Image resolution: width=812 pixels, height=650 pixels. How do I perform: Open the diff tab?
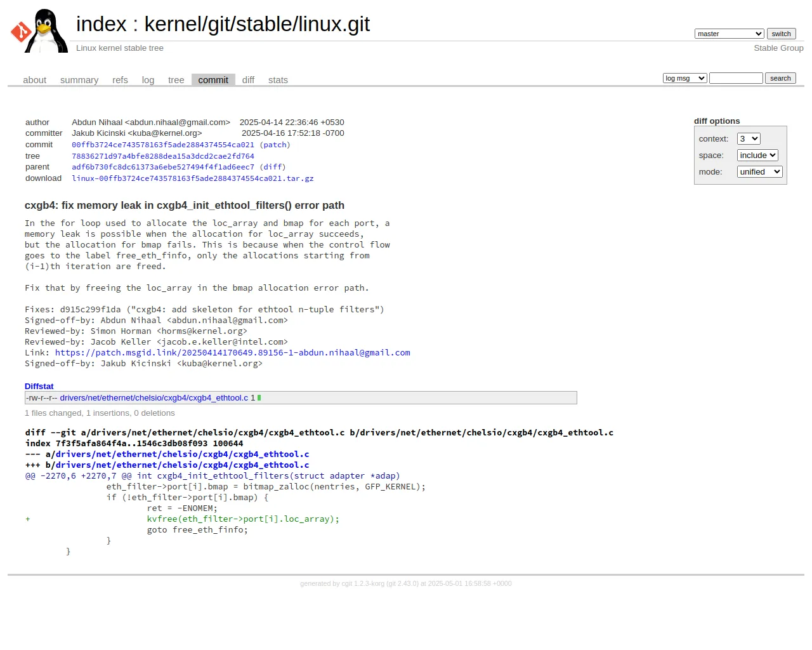(248, 80)
